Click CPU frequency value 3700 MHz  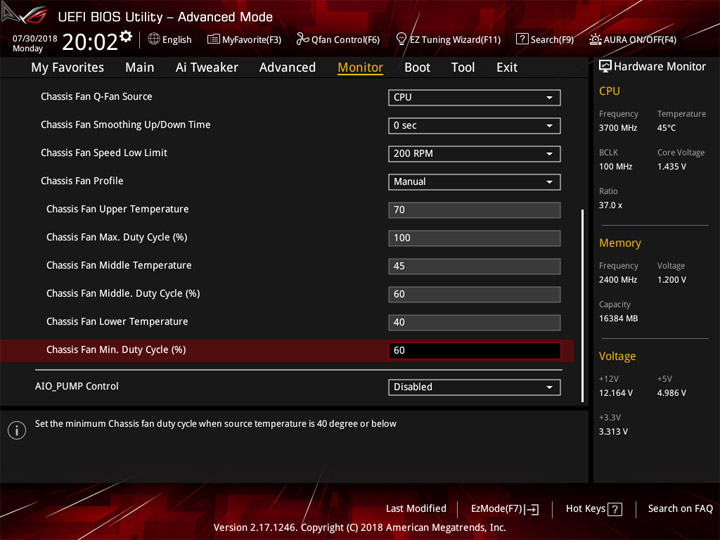(618, 128)
